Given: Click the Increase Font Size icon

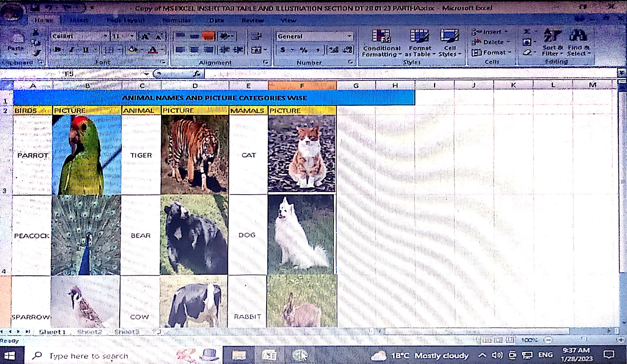Looking at the screenshot, I should tap(145, 37).
